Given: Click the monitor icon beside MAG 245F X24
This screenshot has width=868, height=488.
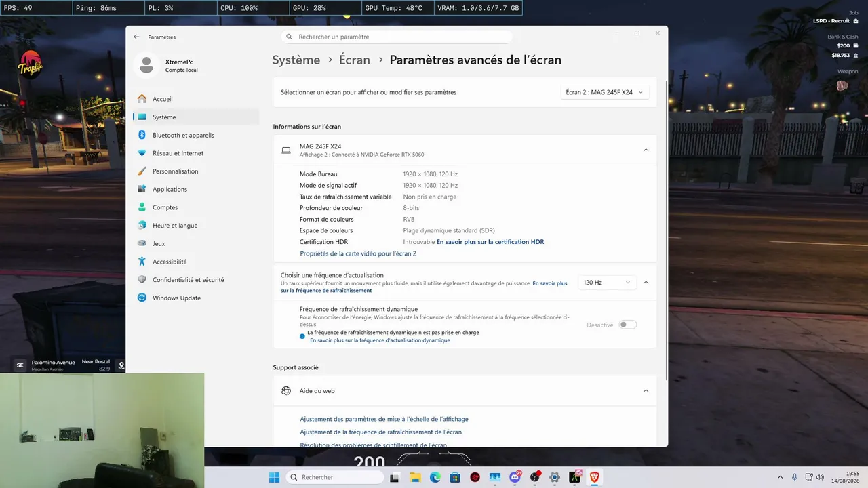Looking at the screenshot, I should [286, 150].
